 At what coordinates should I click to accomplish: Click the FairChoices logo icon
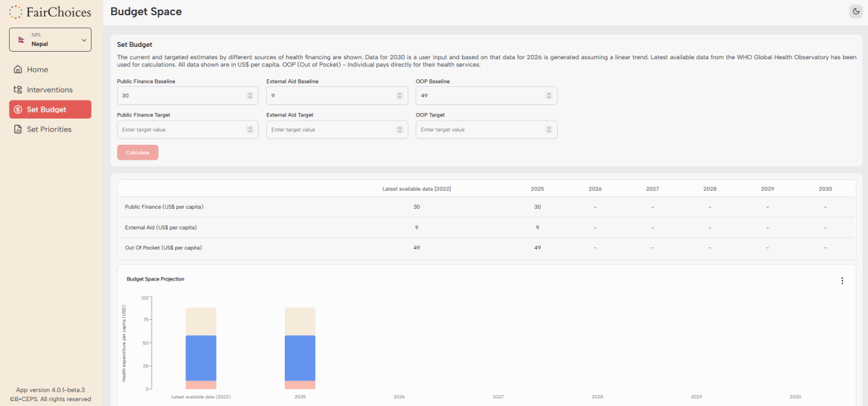point(16,12)
